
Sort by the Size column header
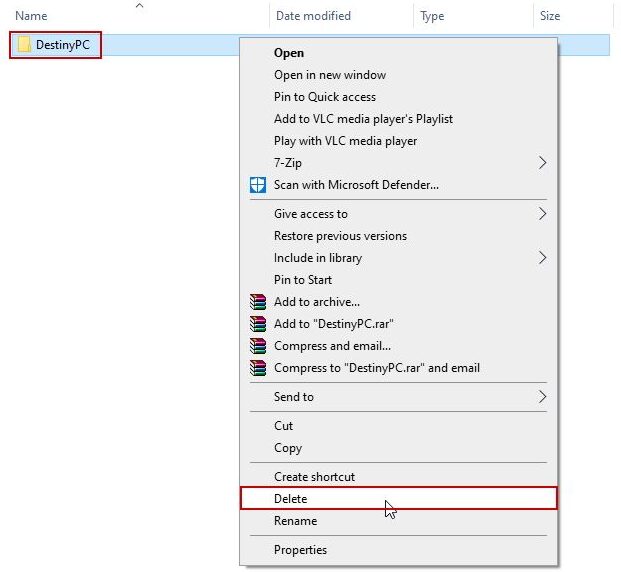(550, 16)
